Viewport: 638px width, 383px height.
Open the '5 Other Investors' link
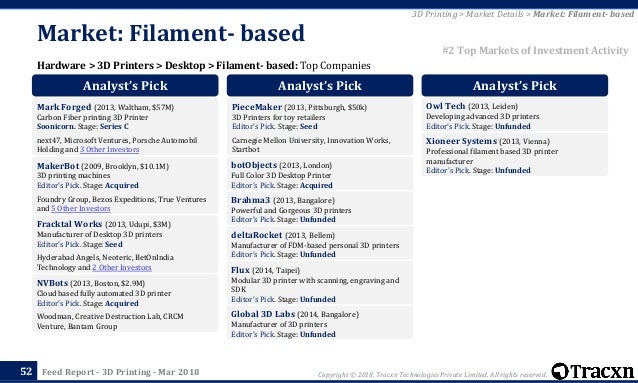(x=81, y=208)
